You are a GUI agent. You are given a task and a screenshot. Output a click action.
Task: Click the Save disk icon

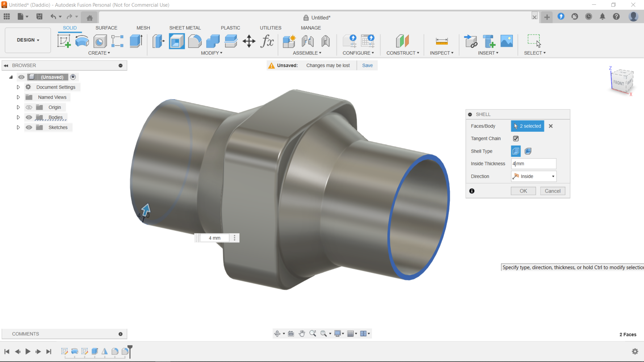click(x=39, y=17)
